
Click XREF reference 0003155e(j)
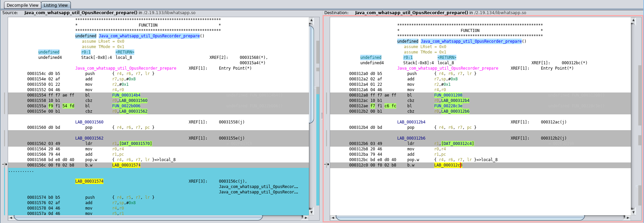coord(232,138)
